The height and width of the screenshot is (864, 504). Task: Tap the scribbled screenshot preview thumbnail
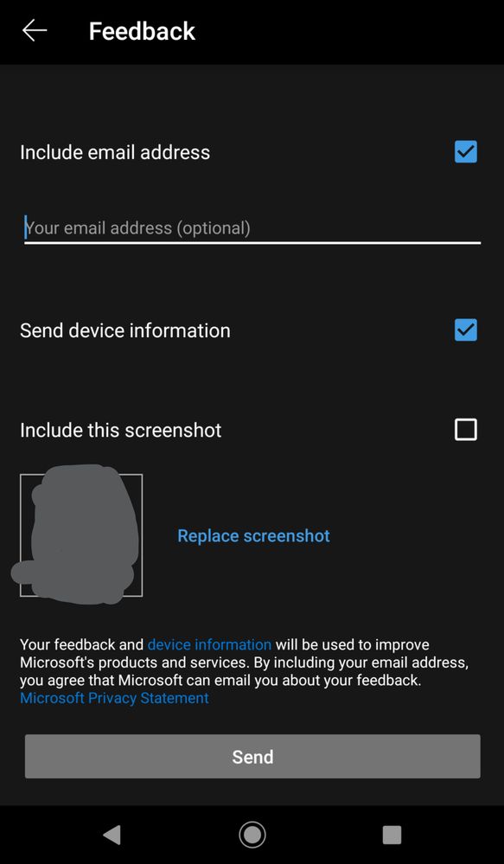(81, 535)
